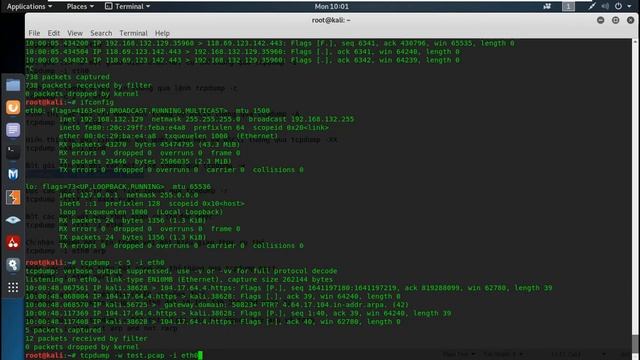Click the '738 packets received by filter' line
This screenshot has height=360, width=640.
click(x=88, y=85)
